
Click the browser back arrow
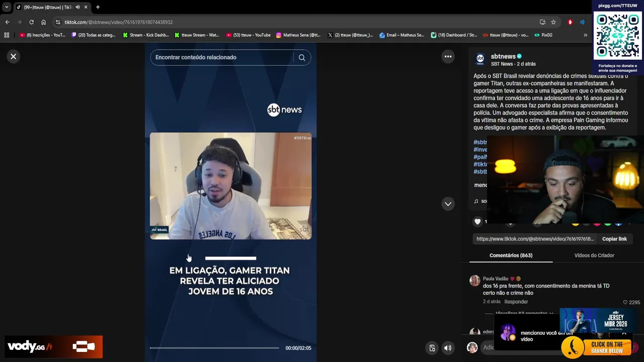7,22
